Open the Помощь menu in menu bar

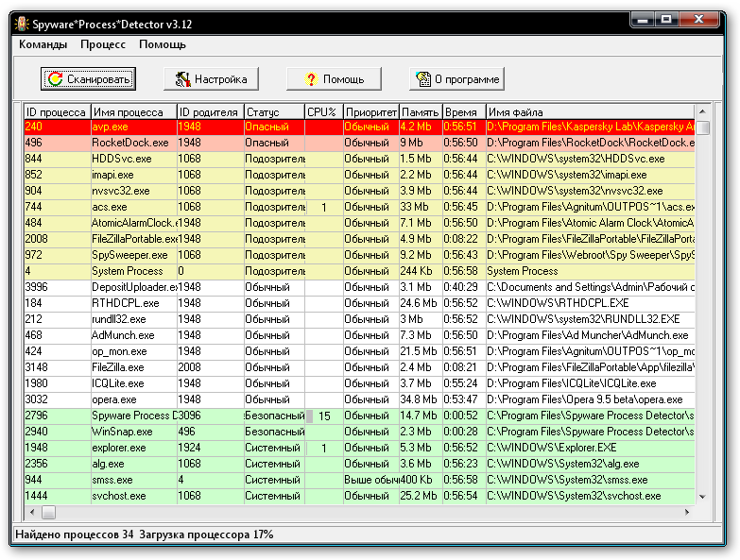163,44
